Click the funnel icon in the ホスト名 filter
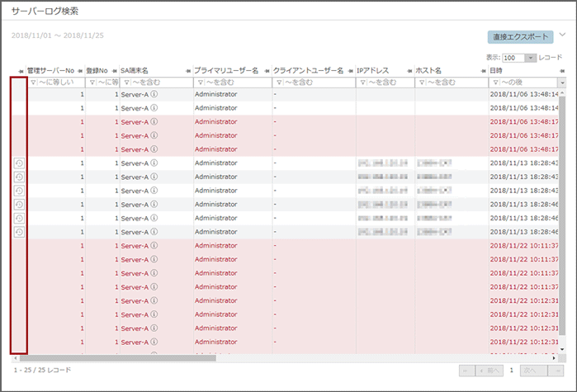Screen dimensions: 577x392 coord(421,83)
